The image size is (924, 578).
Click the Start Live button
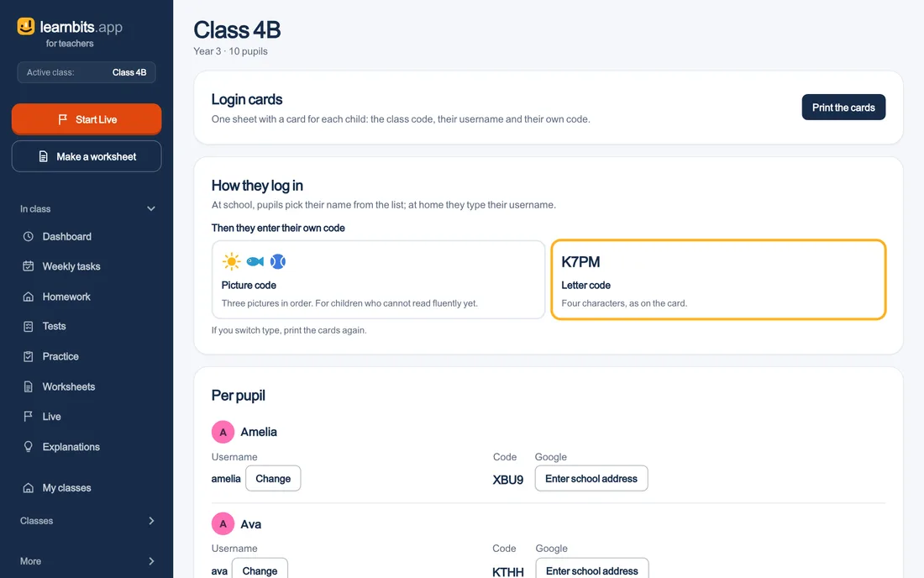point(87,119)
